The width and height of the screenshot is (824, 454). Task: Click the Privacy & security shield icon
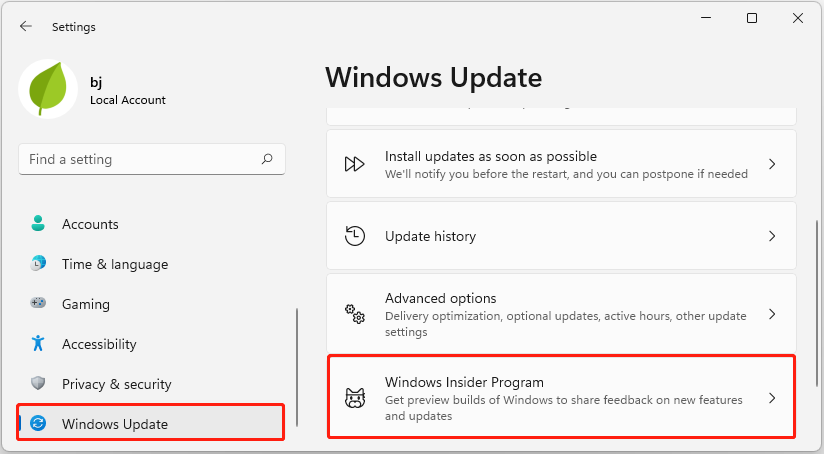pos(38,384)
